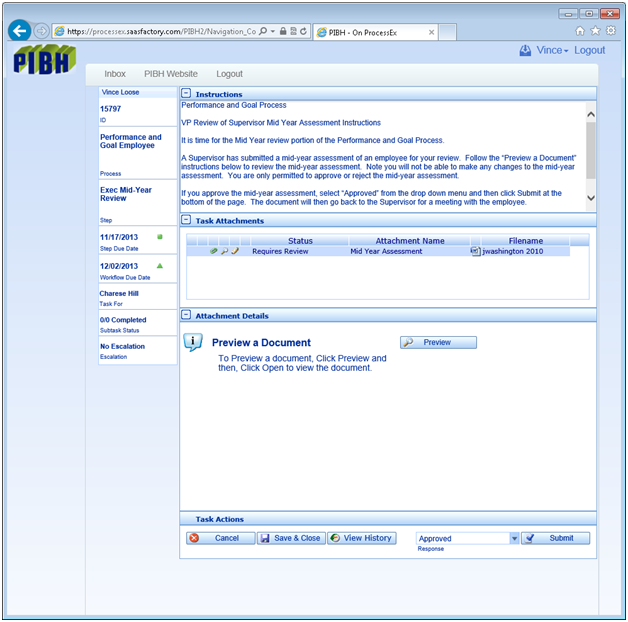Click the Vince Loose name header

coord(120,92)
